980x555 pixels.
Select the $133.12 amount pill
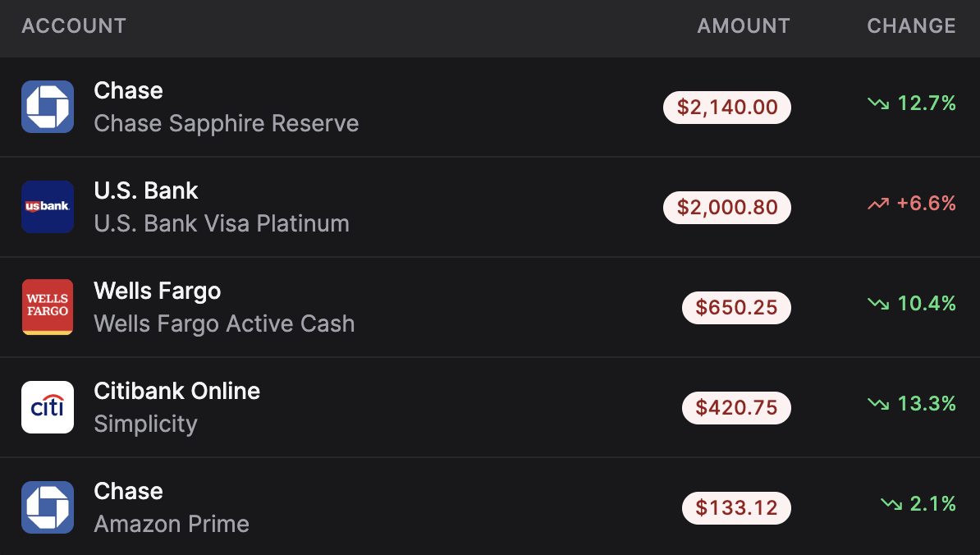point(736,507)
